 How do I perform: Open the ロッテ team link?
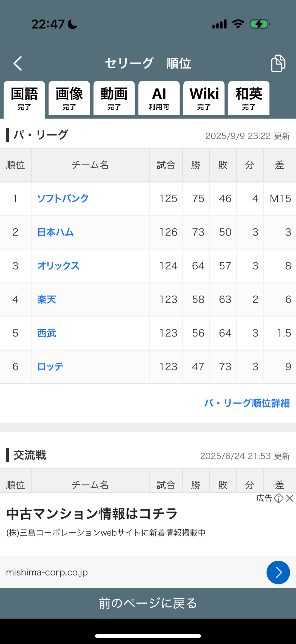tap(50, 367)
